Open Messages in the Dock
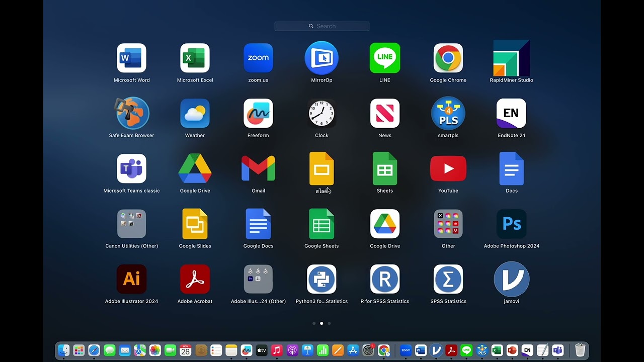The width and height of the screenshot is (644, 362). pyautogui.click(x=109, y=350)
